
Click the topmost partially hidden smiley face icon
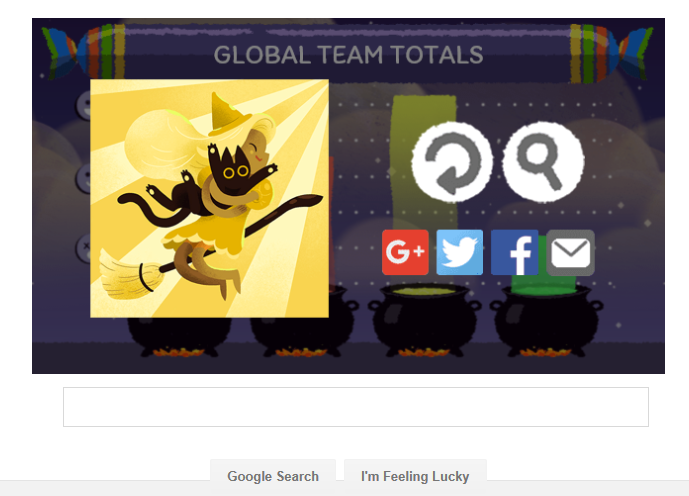pos(83,105)
